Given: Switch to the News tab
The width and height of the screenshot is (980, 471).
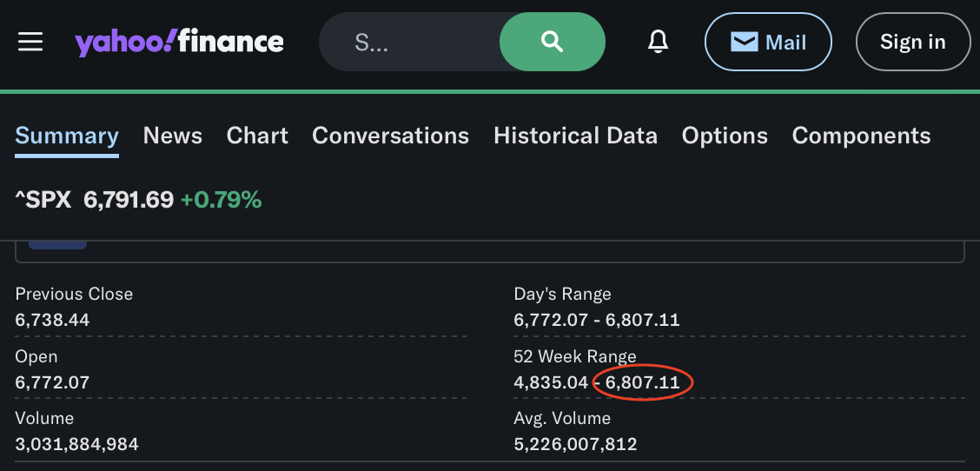Looking at the screenshot, I should pos(172,136).
